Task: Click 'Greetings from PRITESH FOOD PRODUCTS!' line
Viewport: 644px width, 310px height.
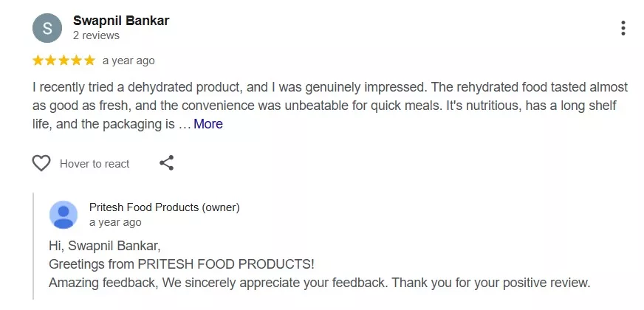Action: coord(182,263)
